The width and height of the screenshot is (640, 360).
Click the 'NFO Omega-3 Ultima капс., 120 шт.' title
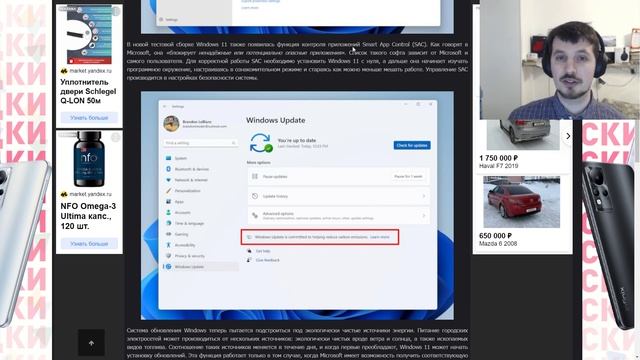88,216
